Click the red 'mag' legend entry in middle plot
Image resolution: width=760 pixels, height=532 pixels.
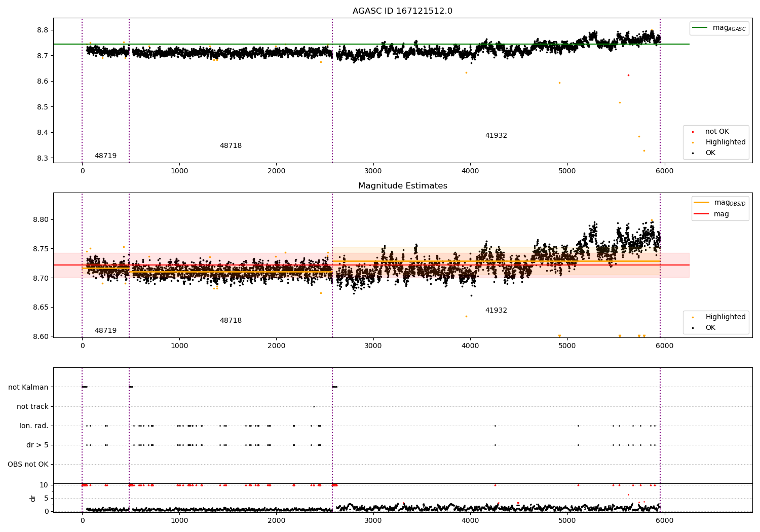coord(701,214)
